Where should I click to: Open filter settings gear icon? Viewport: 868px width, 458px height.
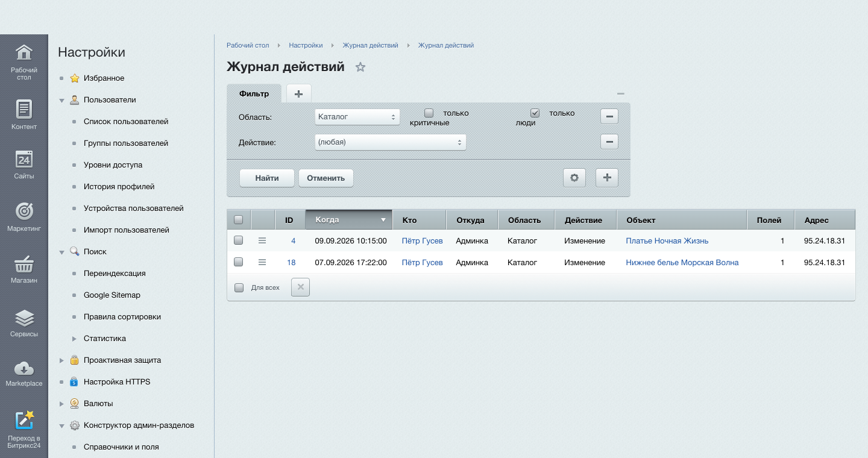click(x=574, y=178)
